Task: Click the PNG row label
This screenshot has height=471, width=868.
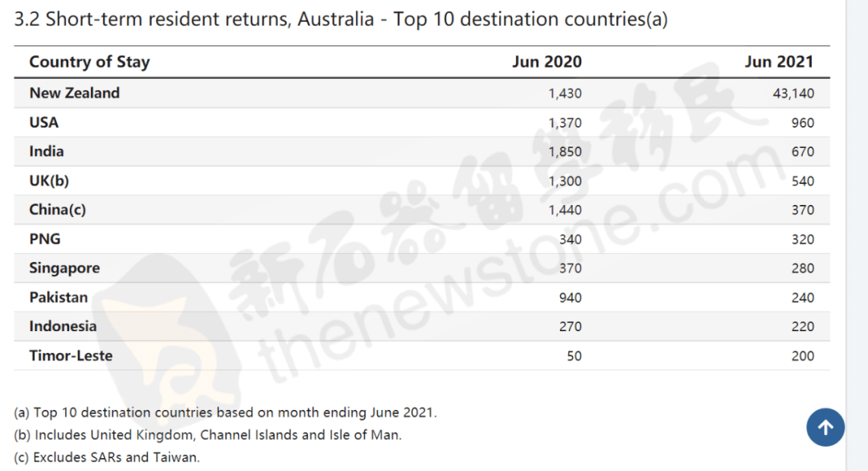Action: 45,239
